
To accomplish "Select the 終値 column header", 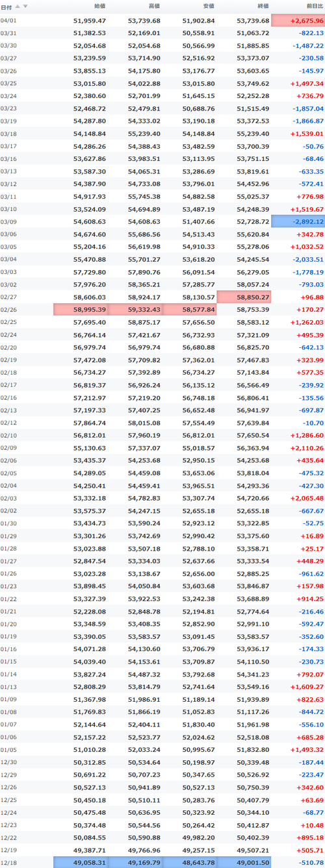I will pos(263,6).
